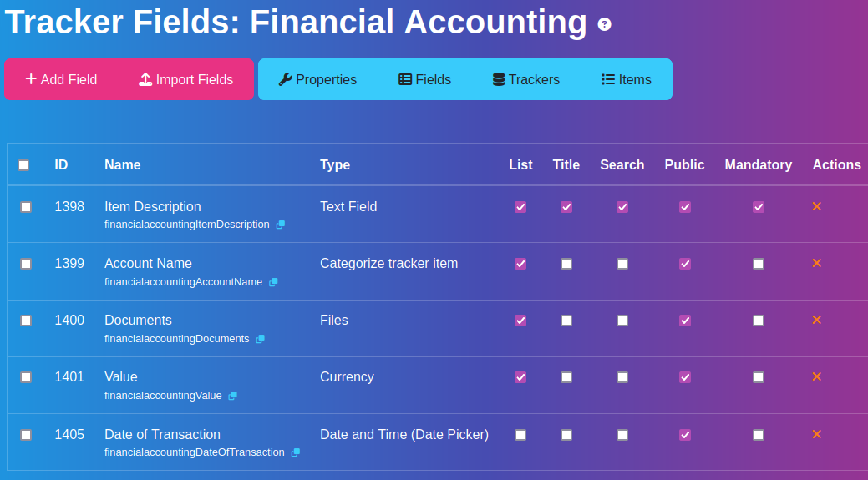Remove the Documents field with the X

pyautogui.click(x=816, y=321)
